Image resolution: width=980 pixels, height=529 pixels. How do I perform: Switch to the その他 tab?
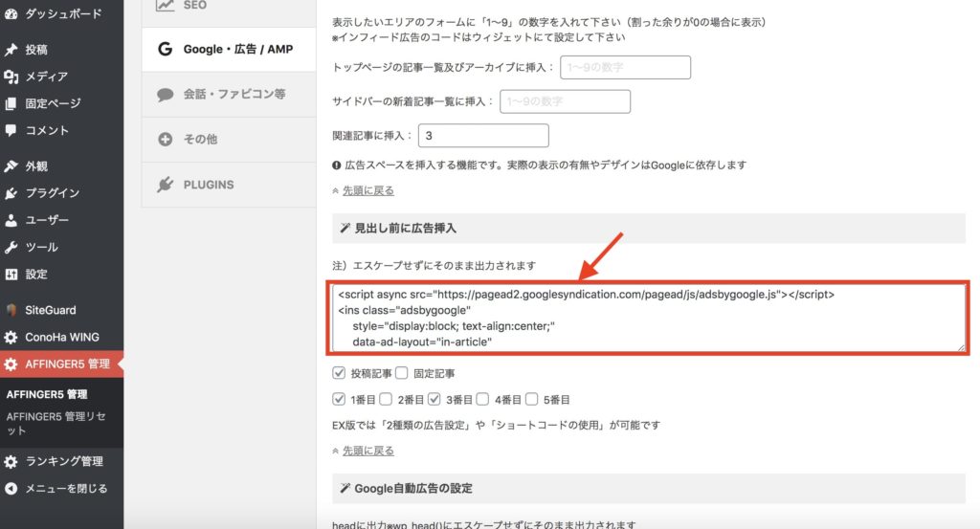click(229, 140)
